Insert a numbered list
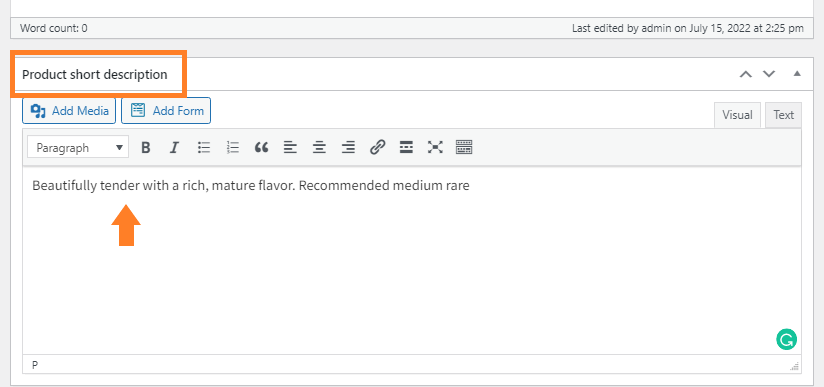 pos(232,148)
